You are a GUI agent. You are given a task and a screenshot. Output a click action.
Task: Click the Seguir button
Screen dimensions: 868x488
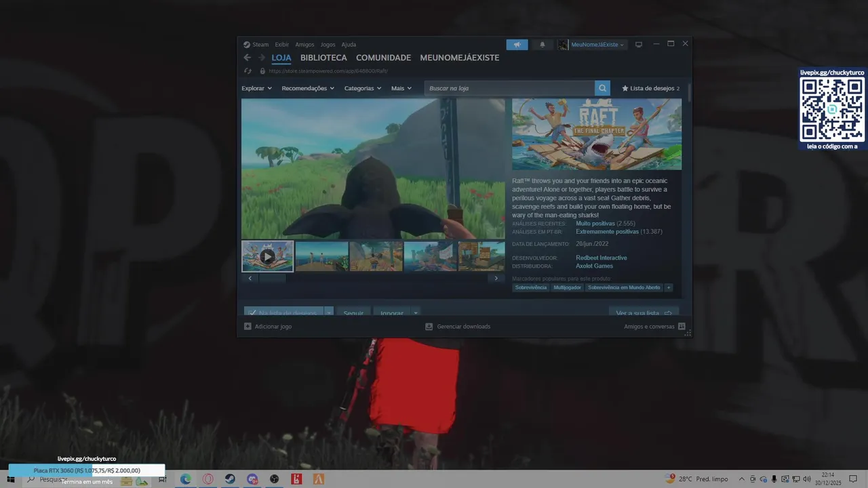[x=353, y=312]
